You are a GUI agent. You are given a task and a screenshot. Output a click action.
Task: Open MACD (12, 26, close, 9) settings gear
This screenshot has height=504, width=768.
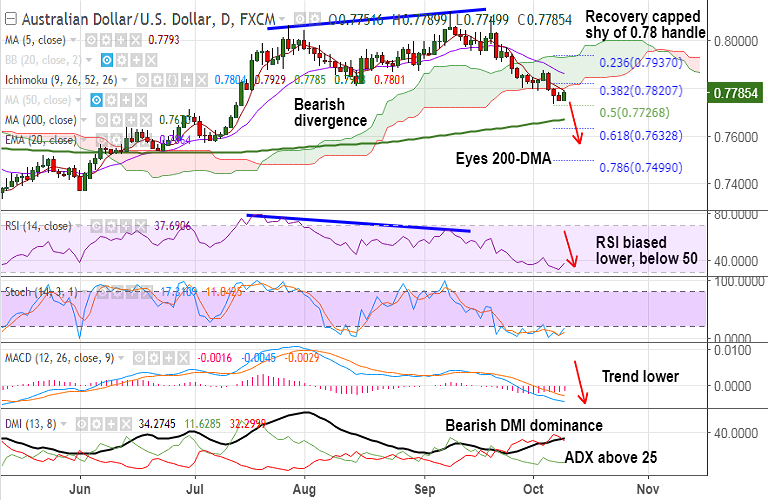click(x=154, y=359)
